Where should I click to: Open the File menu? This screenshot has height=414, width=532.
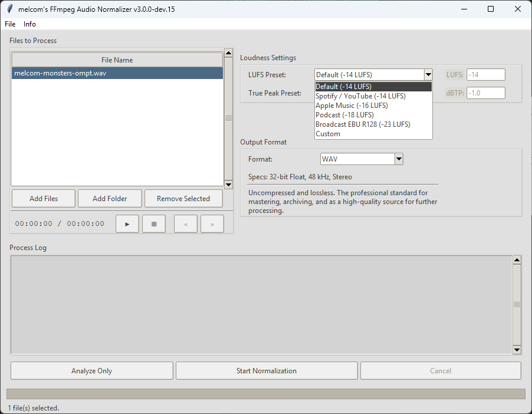pyautogui.click(x=10, y=24)
